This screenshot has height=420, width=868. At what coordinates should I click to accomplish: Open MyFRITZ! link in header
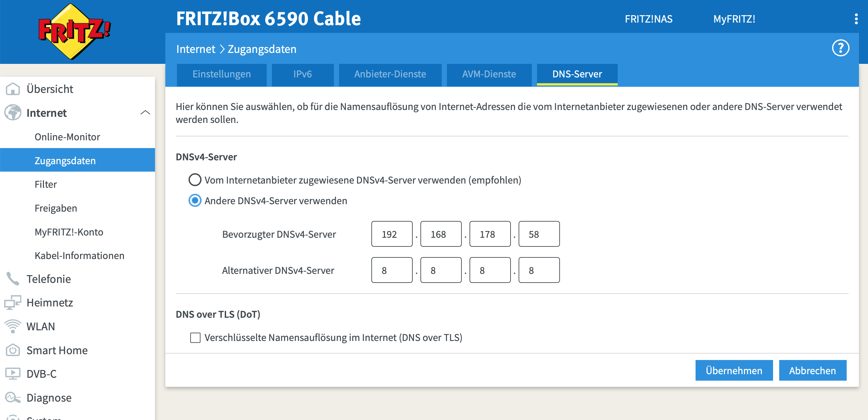[x=734, y=19]
